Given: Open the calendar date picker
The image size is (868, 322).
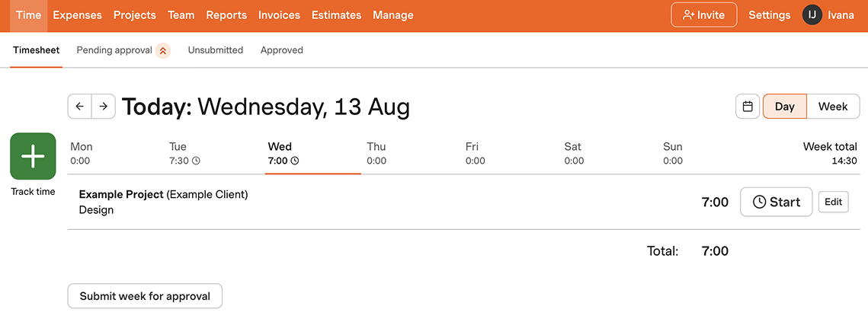Looking at the screenshot, I should (748, 107).
